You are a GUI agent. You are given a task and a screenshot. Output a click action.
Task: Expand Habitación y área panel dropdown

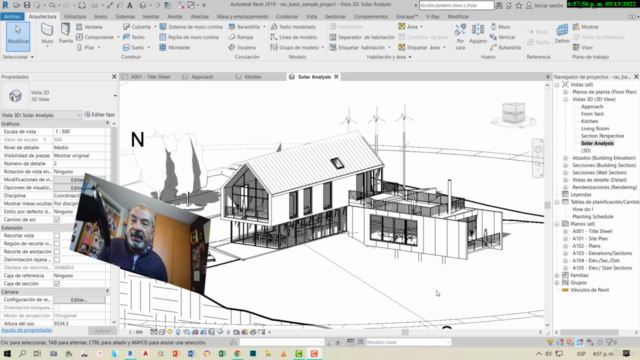pyautogui.click(x=389, y=57)
